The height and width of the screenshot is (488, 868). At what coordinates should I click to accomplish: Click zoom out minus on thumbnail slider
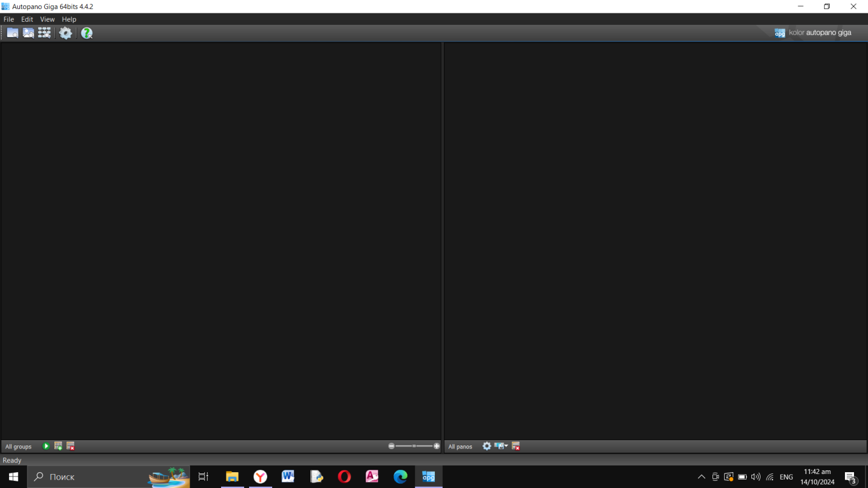tap(391, 446)
